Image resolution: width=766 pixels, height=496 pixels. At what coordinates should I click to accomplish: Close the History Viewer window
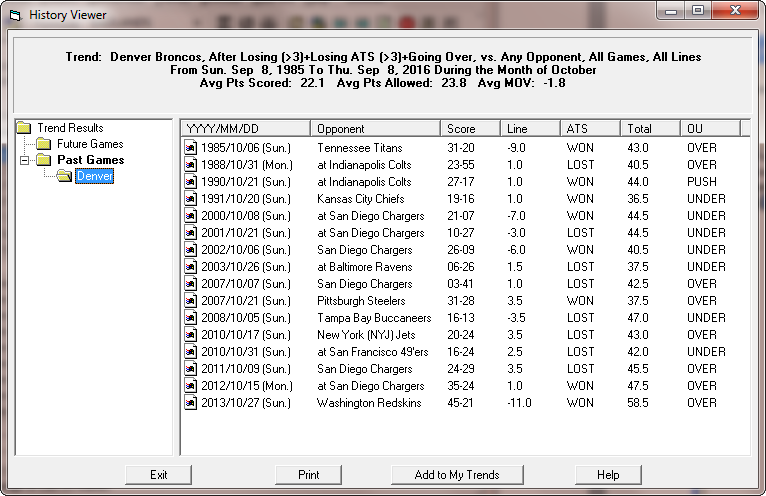(x=735, y=10)
